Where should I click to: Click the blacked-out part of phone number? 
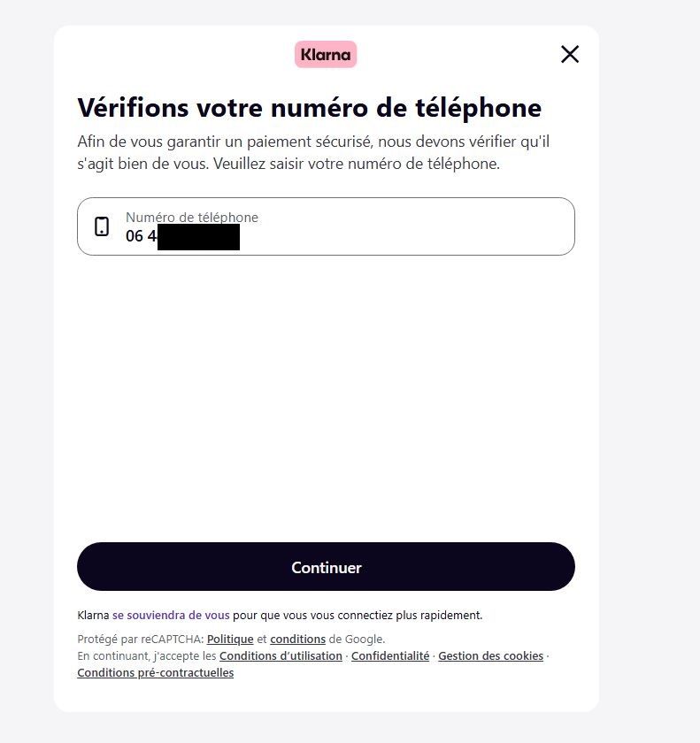198,237
